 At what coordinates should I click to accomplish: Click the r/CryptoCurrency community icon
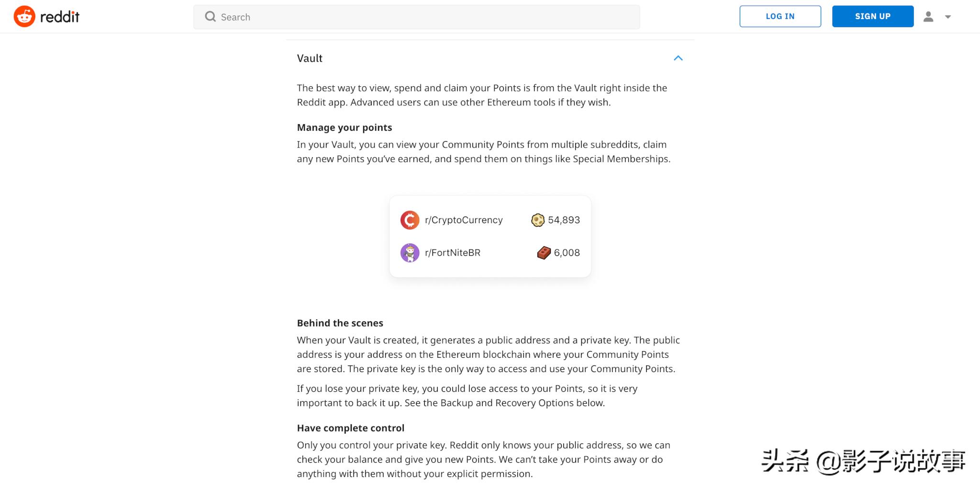point(410,220)
